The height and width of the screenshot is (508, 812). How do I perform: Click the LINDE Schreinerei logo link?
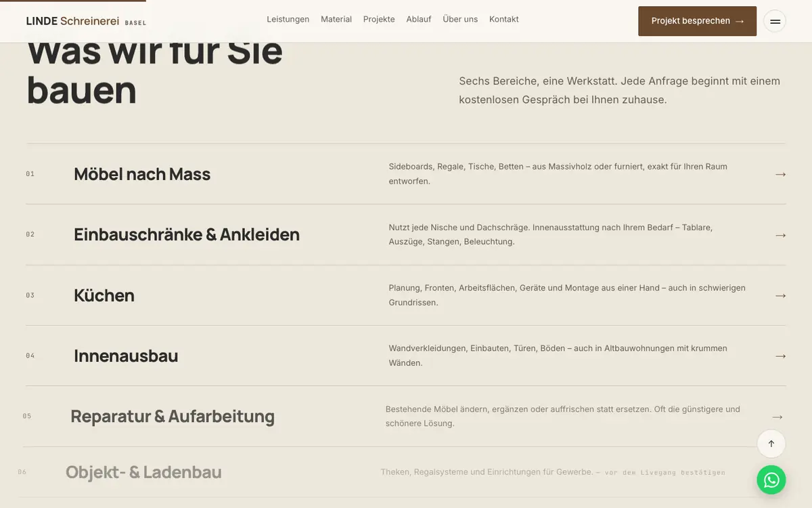(86, 21)
